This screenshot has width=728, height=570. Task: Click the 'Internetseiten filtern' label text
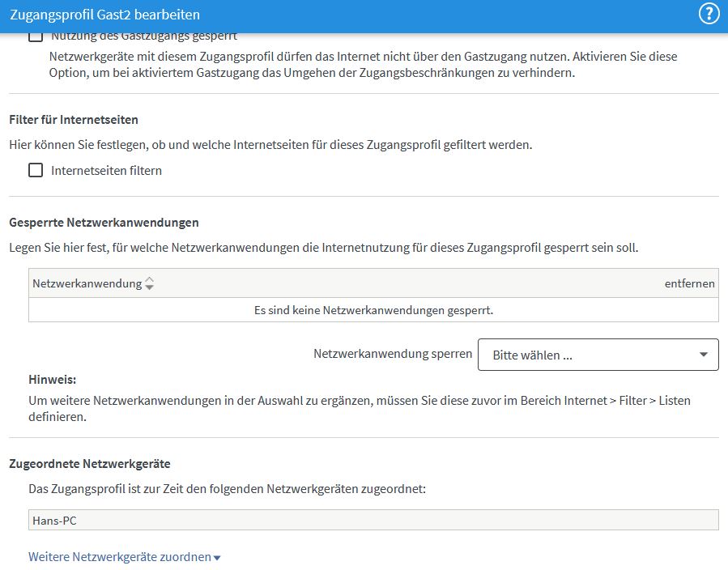(106, 170)
